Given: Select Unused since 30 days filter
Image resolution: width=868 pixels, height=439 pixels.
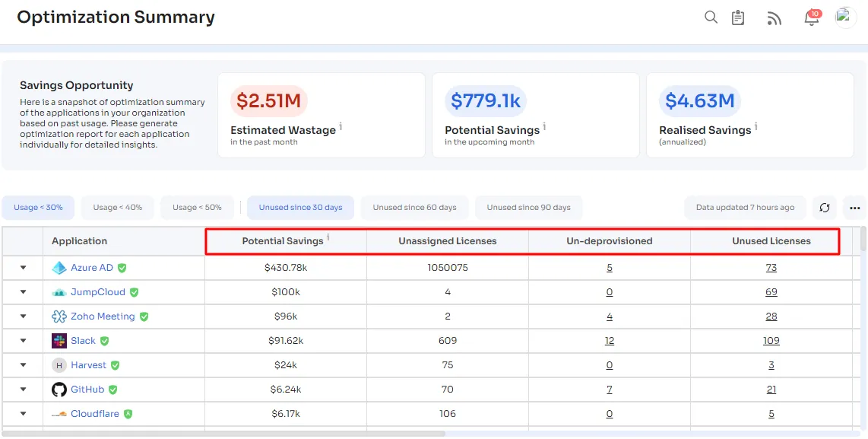Looking at the screenshot, I should point(300,207).
